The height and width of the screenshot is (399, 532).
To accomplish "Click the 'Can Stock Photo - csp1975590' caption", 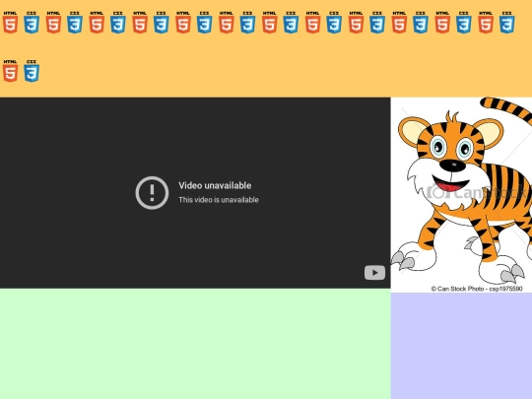I will point(477,289).
